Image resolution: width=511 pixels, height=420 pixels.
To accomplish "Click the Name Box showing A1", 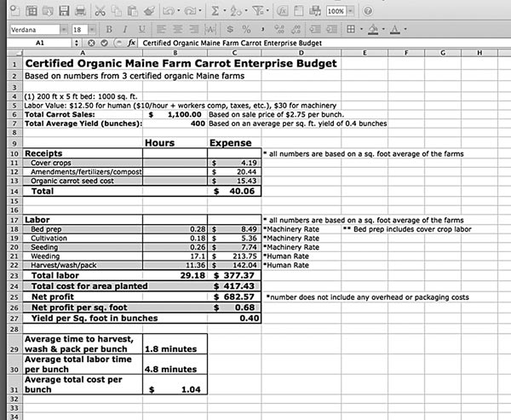I will click(x=40, y=43).
